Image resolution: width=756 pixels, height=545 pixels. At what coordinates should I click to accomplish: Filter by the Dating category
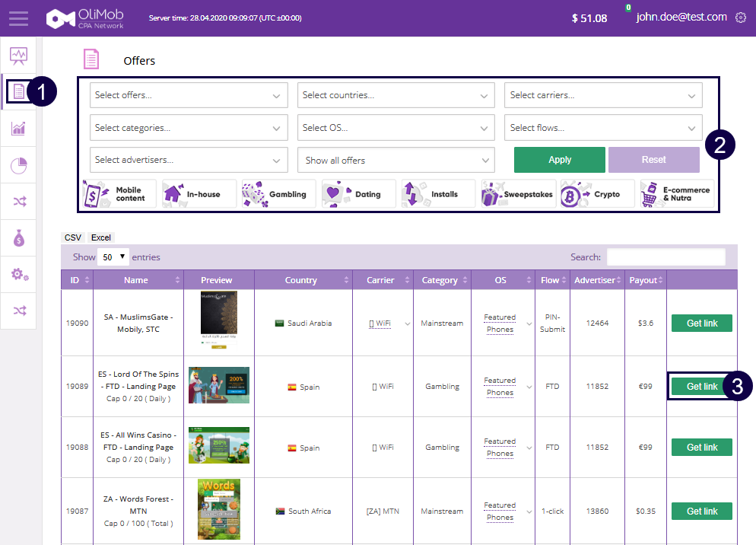coord(358,194)
